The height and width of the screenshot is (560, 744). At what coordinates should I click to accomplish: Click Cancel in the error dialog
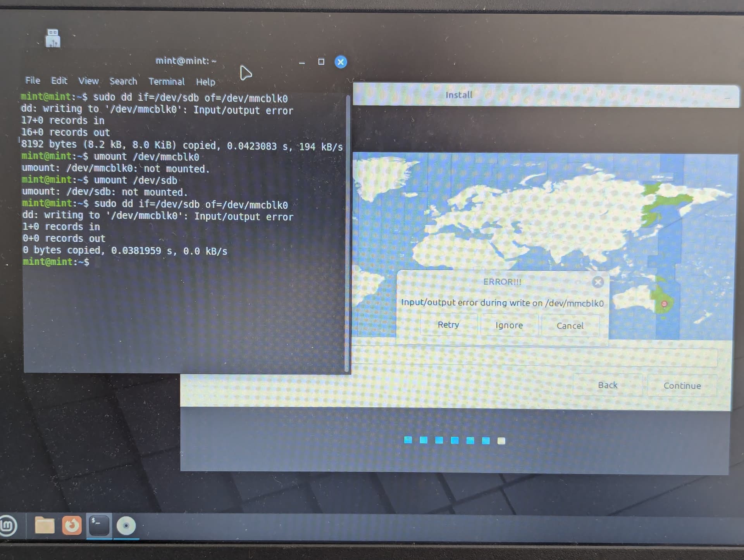[x=570, y=326]
